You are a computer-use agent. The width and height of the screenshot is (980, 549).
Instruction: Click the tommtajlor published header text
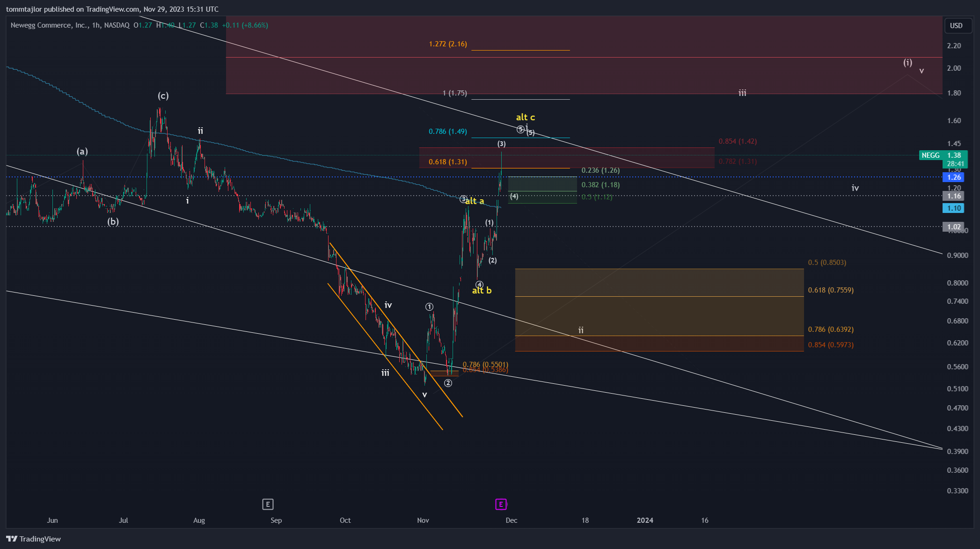click(112, 9)
